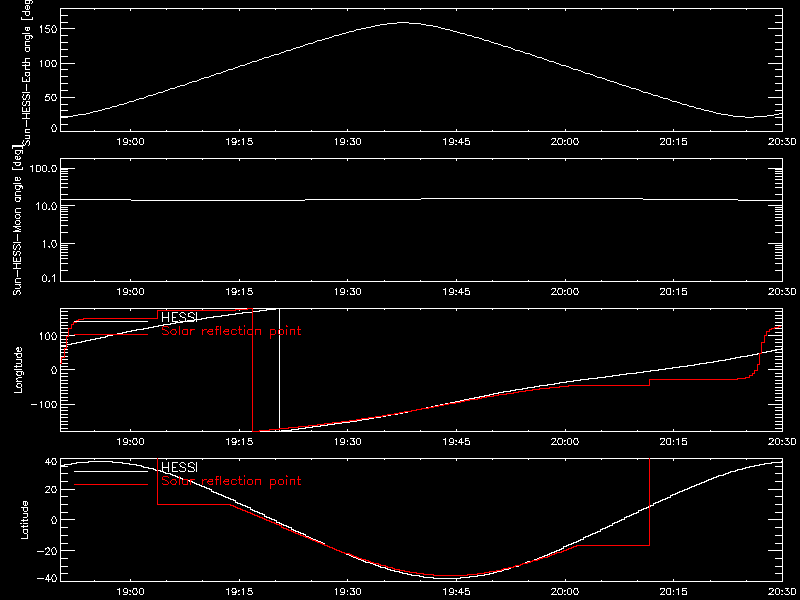Click the -100 tick on Longitude axis

(44, 404)
